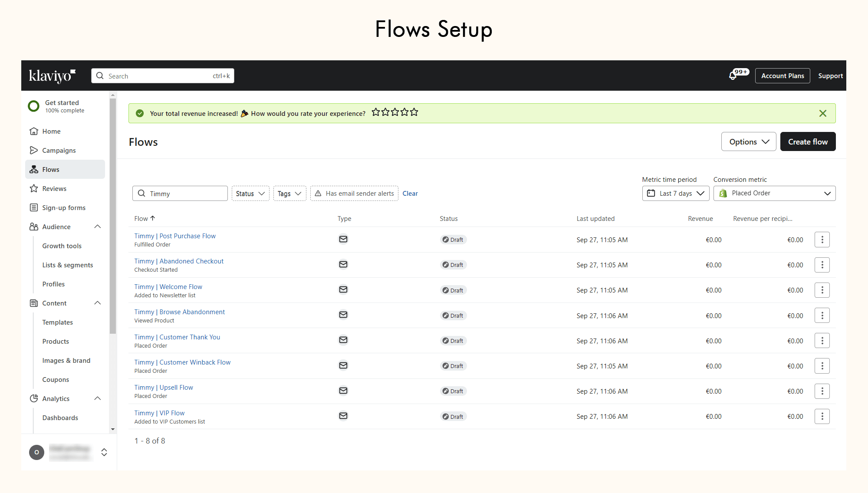Screen dimensions: 868x493
Task: Click the Create flow button
Action: (x=808, y=142)
